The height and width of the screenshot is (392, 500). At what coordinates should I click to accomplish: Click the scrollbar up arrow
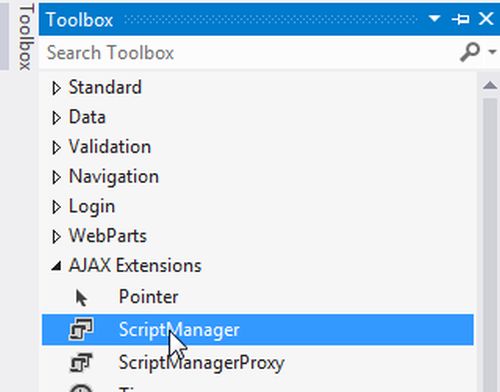[490, 85]
